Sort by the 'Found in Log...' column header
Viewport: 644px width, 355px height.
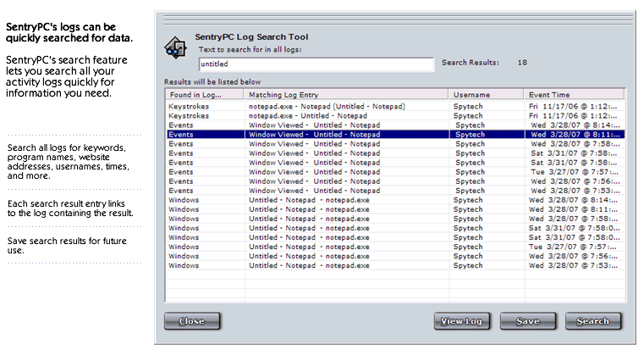point(204,94)
